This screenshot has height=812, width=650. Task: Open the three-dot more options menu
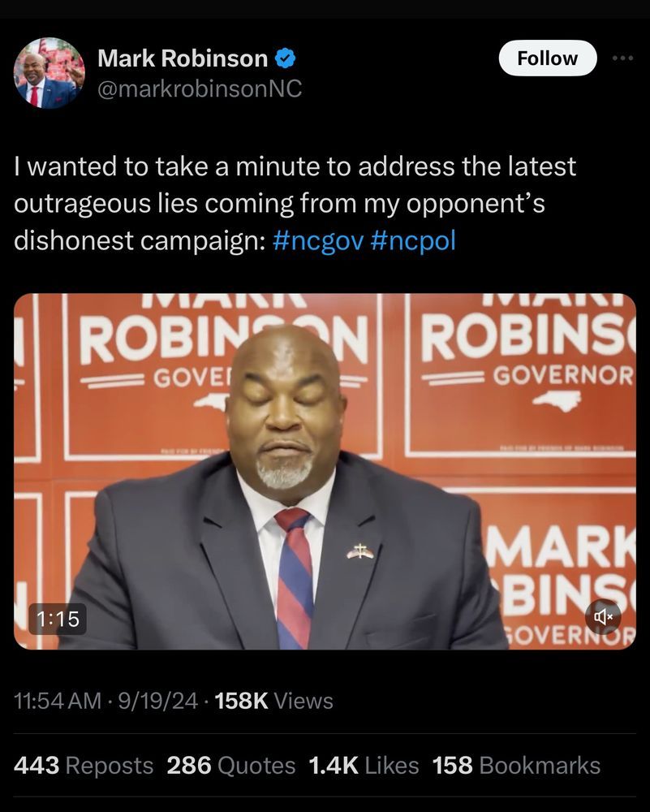coord(622,58)
